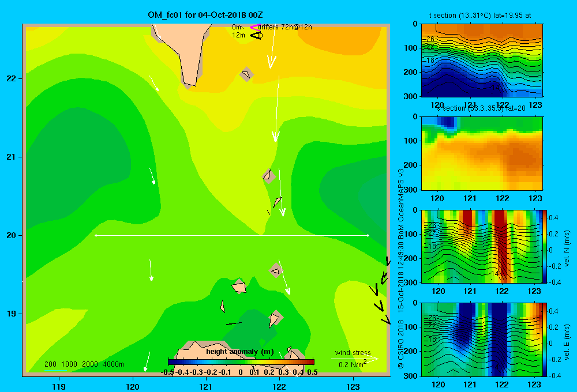
Task: Click latitude tick label 19 on main map
Action: point(12,314)
